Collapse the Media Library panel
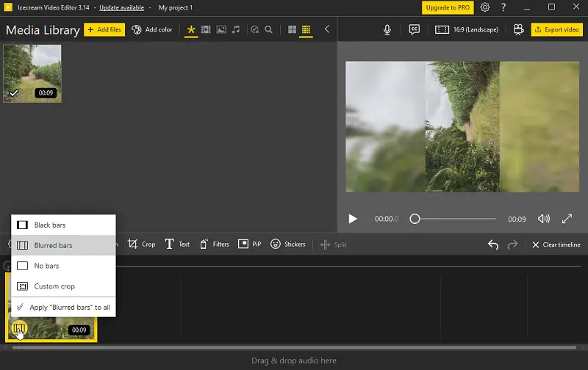Image resolution: width=588 pixels, height=370 pixels. pyautogui.click(x=327, y=29)
